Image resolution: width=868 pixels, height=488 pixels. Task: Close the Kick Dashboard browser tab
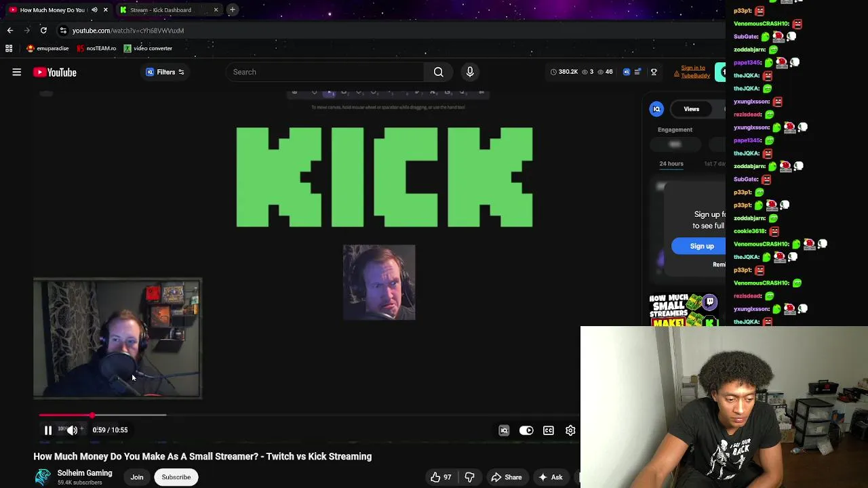[216, 10]
